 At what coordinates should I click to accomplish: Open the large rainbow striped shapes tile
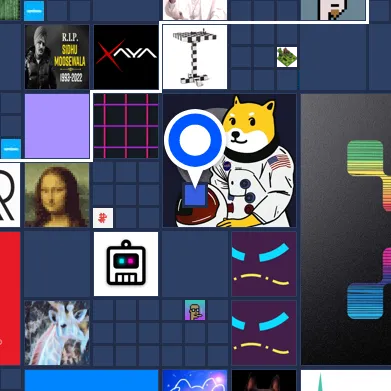coord(346,229)
